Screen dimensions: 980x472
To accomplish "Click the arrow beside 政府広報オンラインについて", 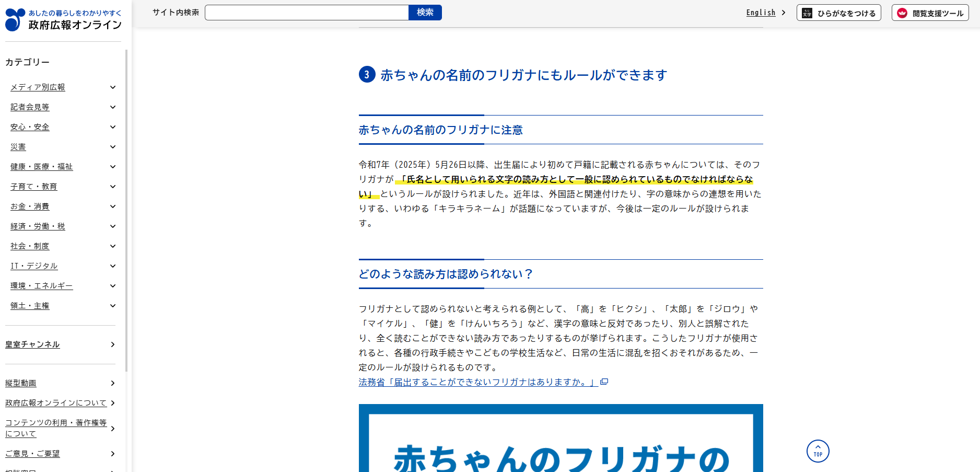I will tap(113, 403).
